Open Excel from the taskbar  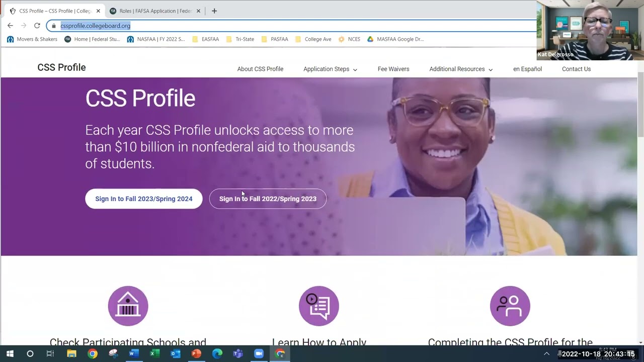tap(154, 354)
